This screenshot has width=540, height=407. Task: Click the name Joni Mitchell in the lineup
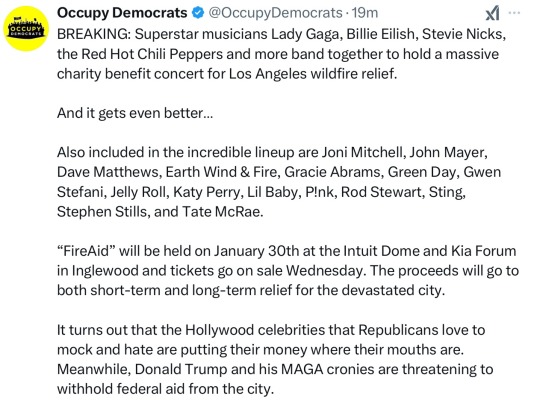pos(362,152)
